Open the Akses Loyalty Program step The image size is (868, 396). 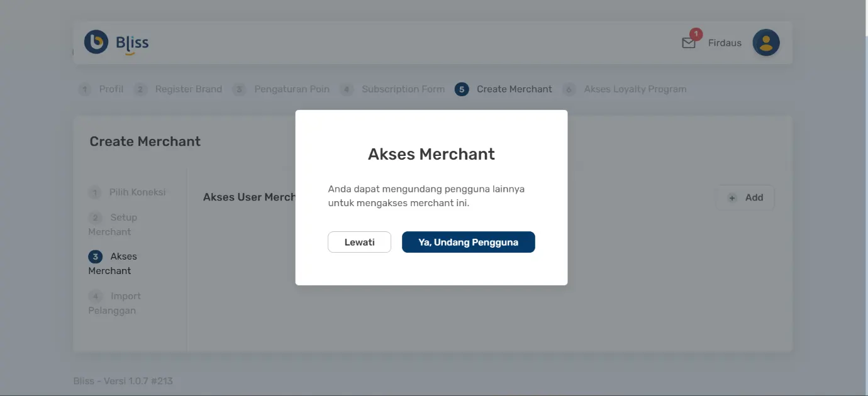pyautogui.click(x=635, y=89)
